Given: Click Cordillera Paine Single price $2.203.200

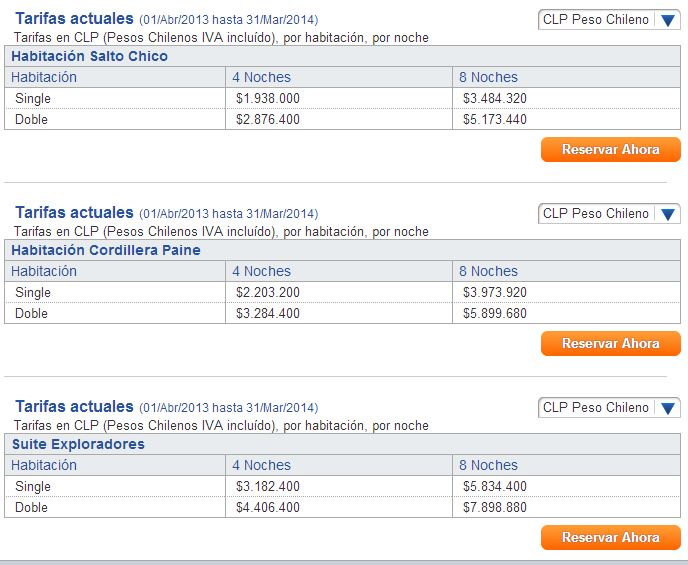Looking at the screenshot, I should 268,292.
